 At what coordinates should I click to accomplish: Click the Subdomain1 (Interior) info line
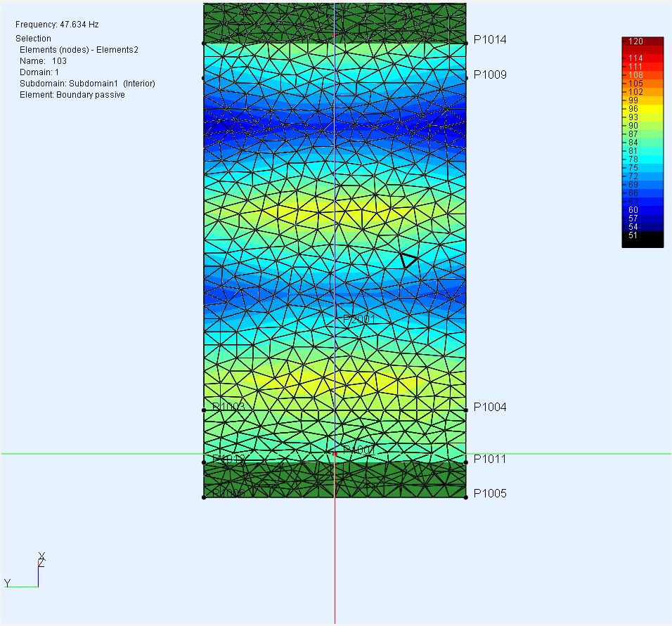click(x=87, y=84)
